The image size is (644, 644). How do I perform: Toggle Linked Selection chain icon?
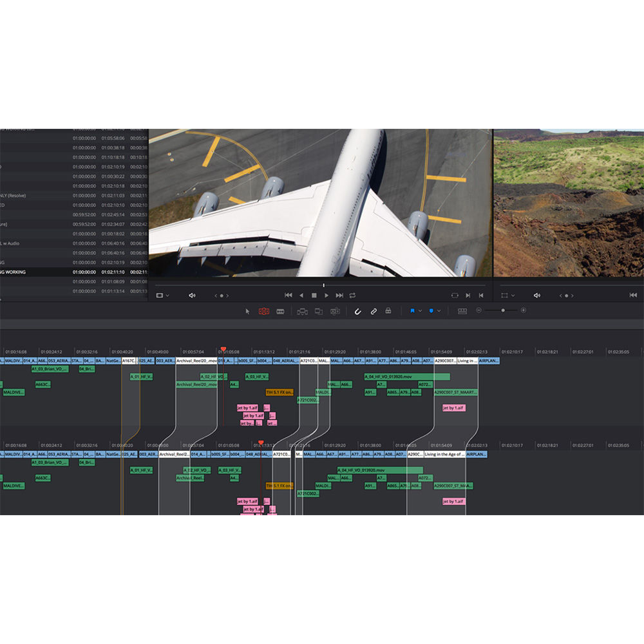pos(374,311)
